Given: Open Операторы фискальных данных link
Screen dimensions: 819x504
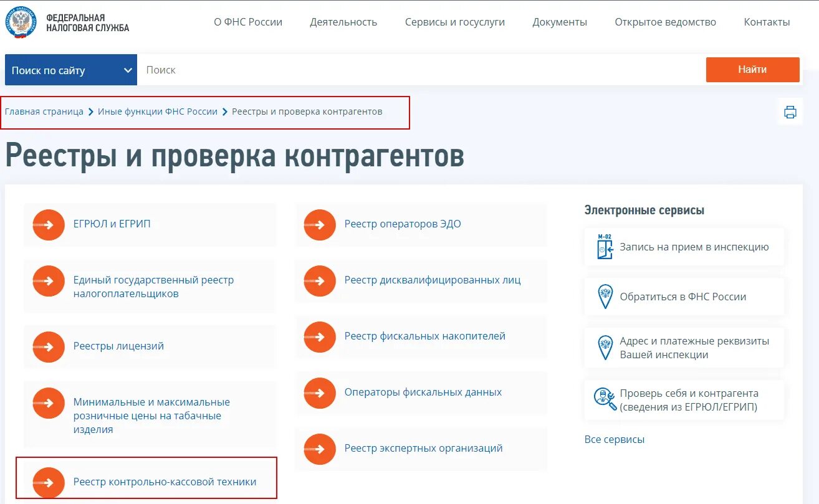Looking at the screenshot, I should point(423,392).
